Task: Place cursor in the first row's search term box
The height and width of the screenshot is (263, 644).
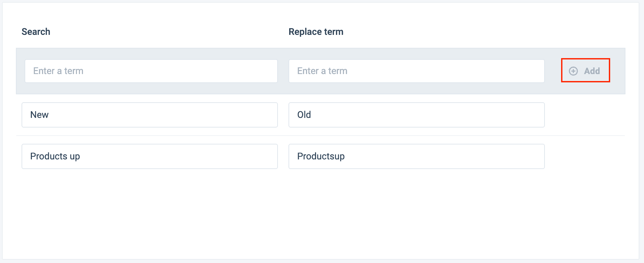Action: 150,115
